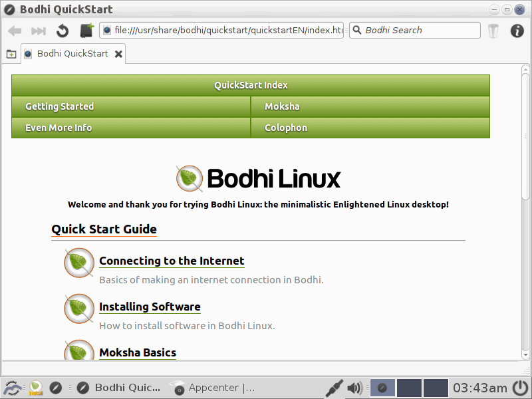Image resolution: width=532 pixels, height=399 pixels.
Task: Click the trash can icon in toolbar
Action: pos(493,31)
